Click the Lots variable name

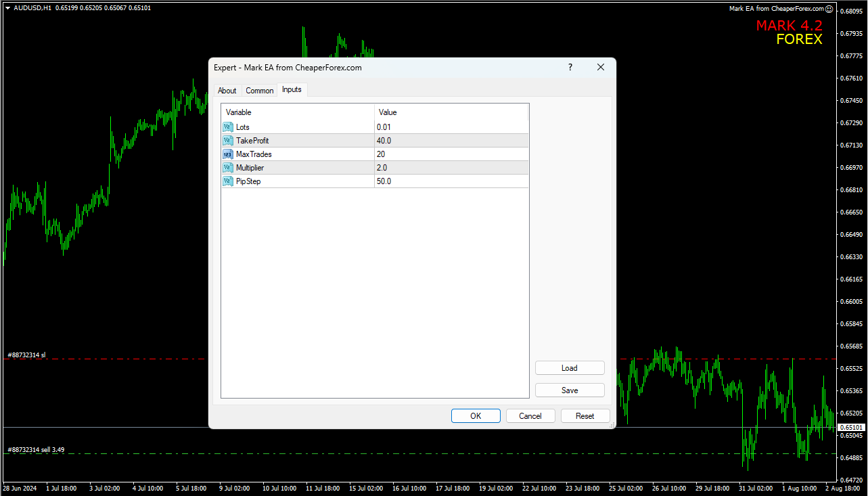(243, 127)
